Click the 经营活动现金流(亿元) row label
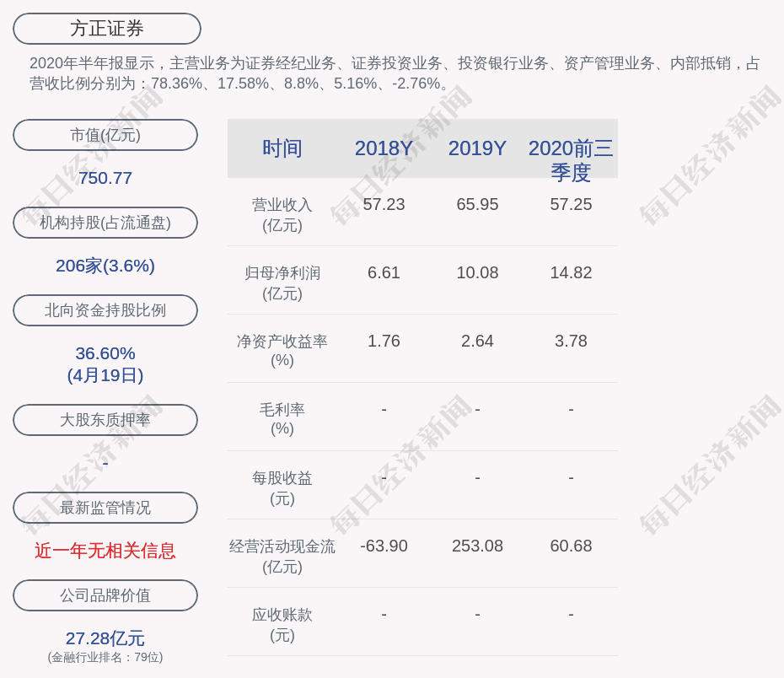This screenshot has width=784, height=678. (x=282, y=556)
